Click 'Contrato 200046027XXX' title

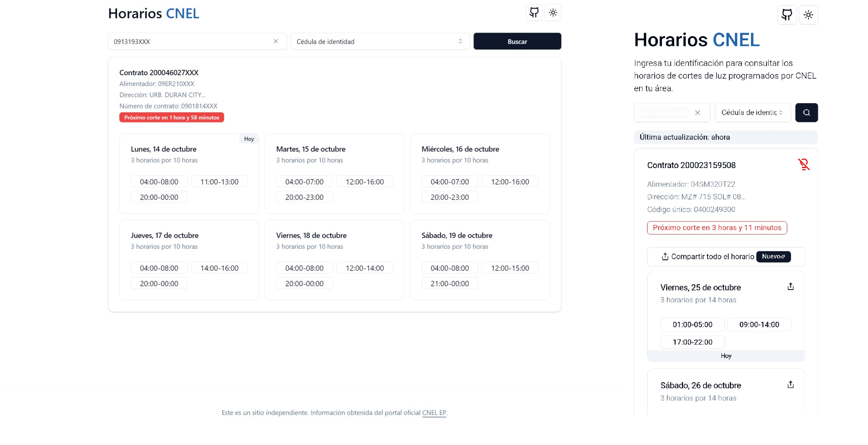coord(159,73)
